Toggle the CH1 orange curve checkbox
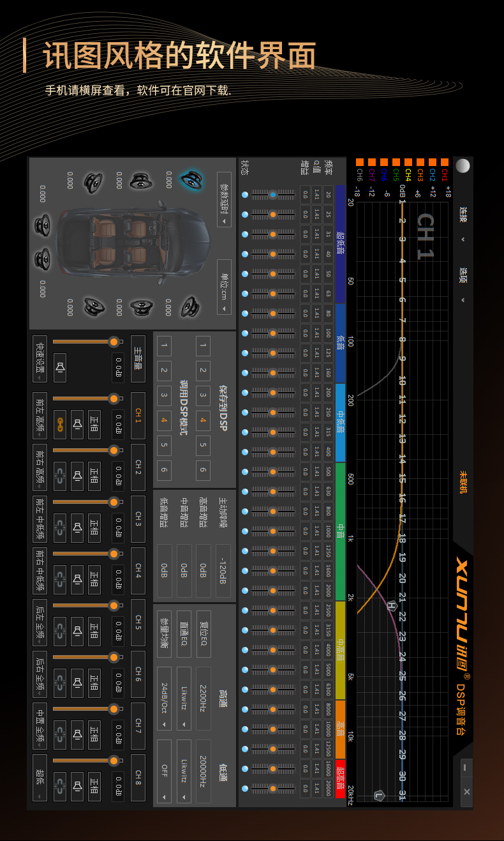This screenshot has width=504, height=841. pos(445,162)
